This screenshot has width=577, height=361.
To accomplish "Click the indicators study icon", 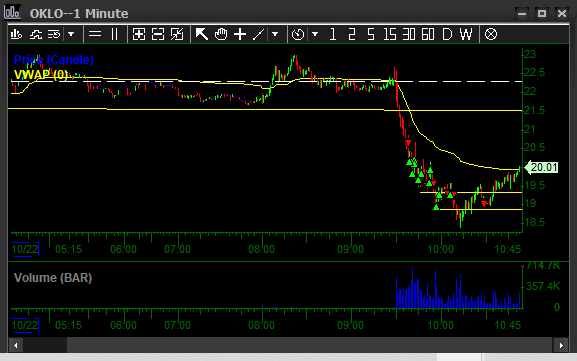I will [36, 34].
